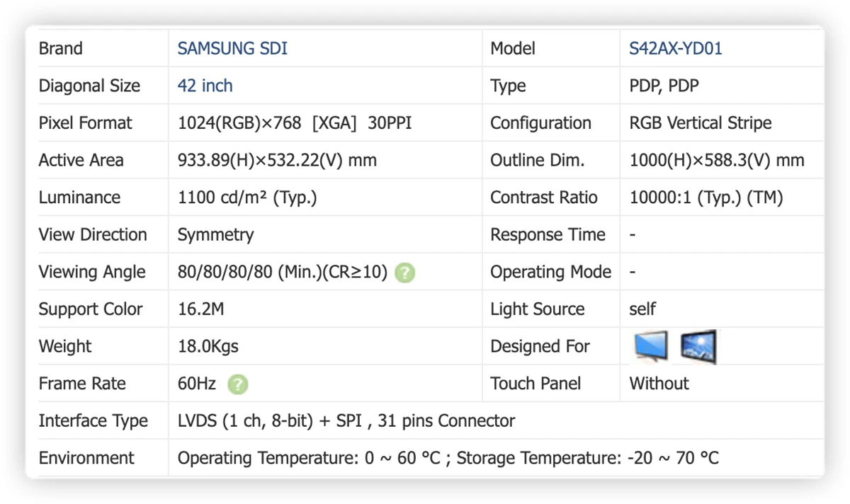Click the support color value '16.2M'
The height and width of the screenshot is (504, 850).
point(201,309)
